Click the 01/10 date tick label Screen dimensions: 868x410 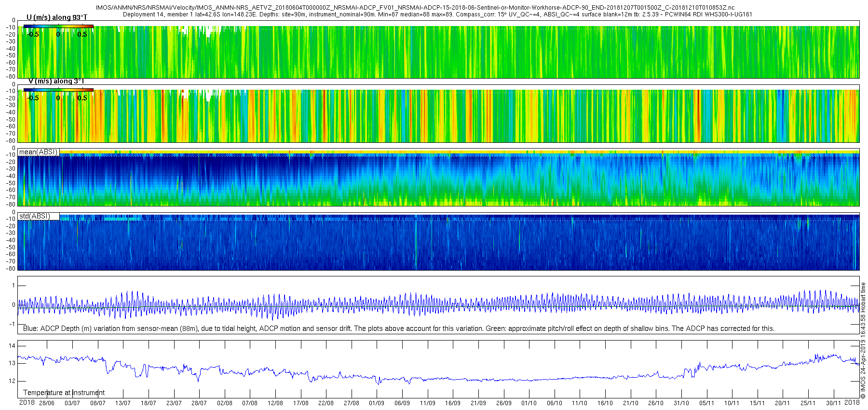tap(529, 403)
